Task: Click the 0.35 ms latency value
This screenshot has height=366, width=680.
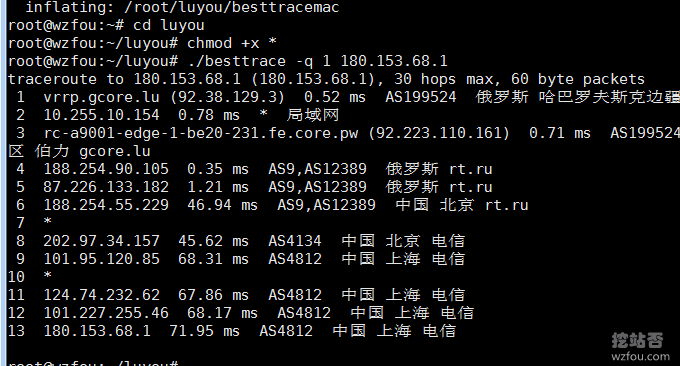Action: click(218, 169)
